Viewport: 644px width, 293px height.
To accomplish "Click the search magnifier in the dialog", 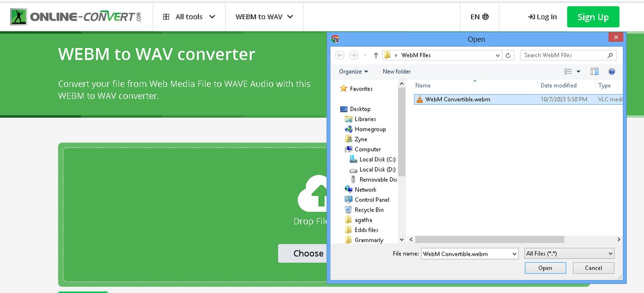I will (x=609, y=55).
